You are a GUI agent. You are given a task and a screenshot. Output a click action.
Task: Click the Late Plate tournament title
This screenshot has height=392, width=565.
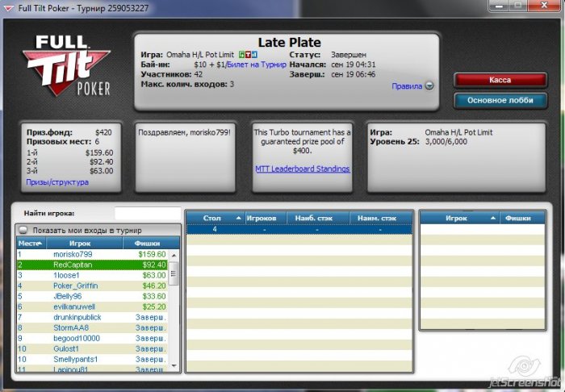(289, 43)
